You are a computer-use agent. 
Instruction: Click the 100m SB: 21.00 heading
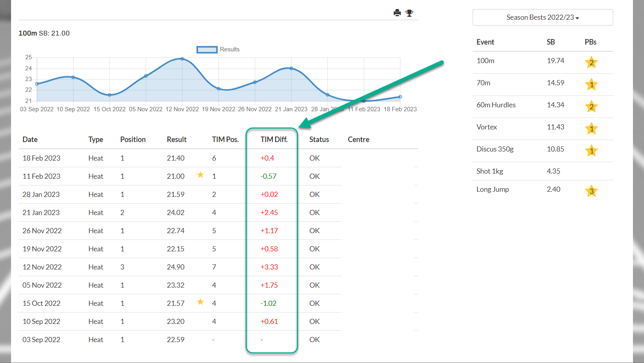pyautogui.click(x=44, y=33)
